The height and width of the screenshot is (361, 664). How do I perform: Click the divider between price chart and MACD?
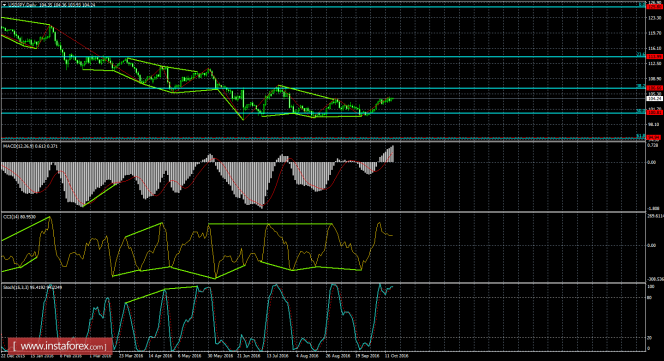tap(323, 141)
